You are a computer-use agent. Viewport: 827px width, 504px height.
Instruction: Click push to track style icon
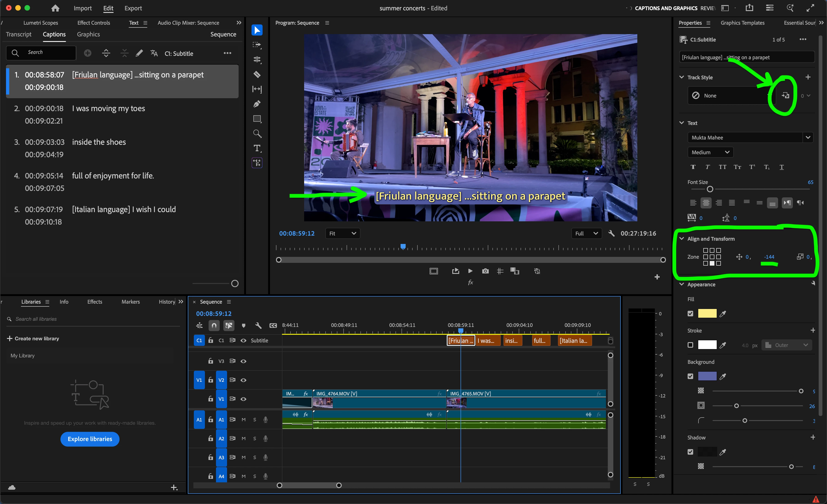click(x=785, y=96)
